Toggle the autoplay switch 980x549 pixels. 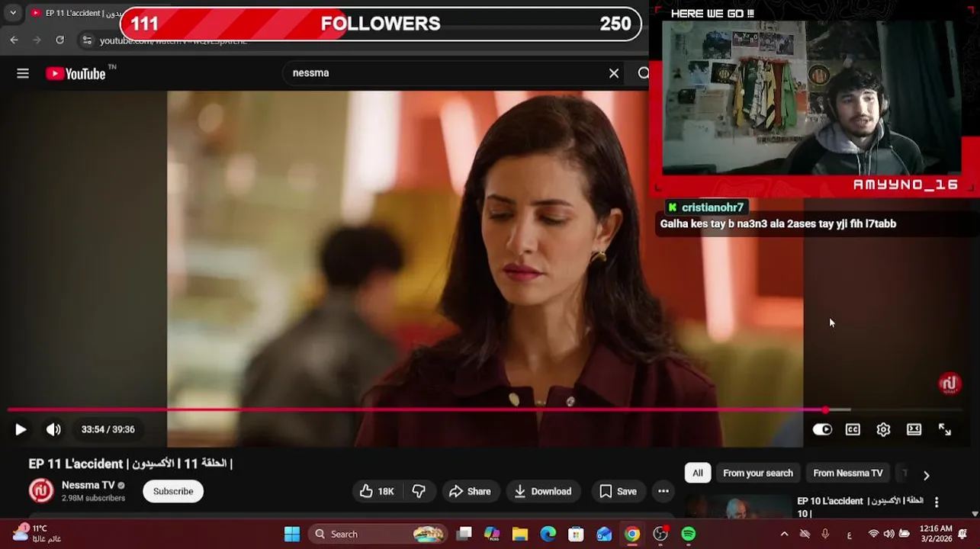822,430
